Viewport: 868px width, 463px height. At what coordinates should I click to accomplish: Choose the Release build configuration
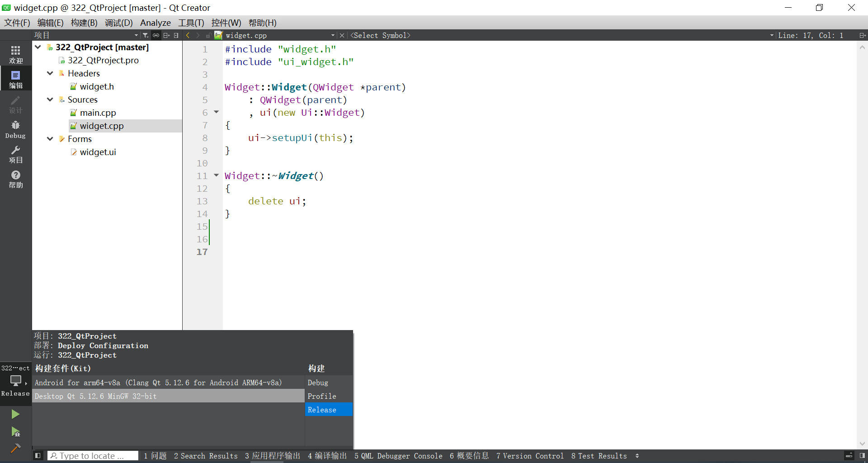(x=329, y=410)
